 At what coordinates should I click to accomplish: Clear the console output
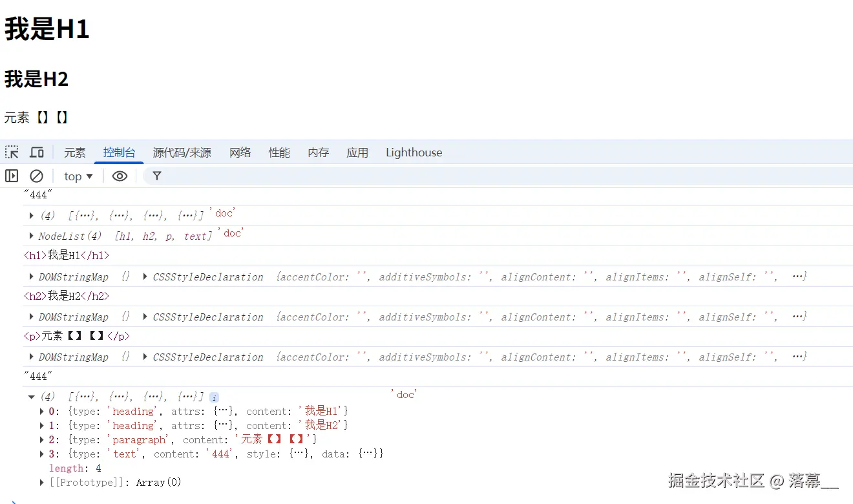(36, 175)
